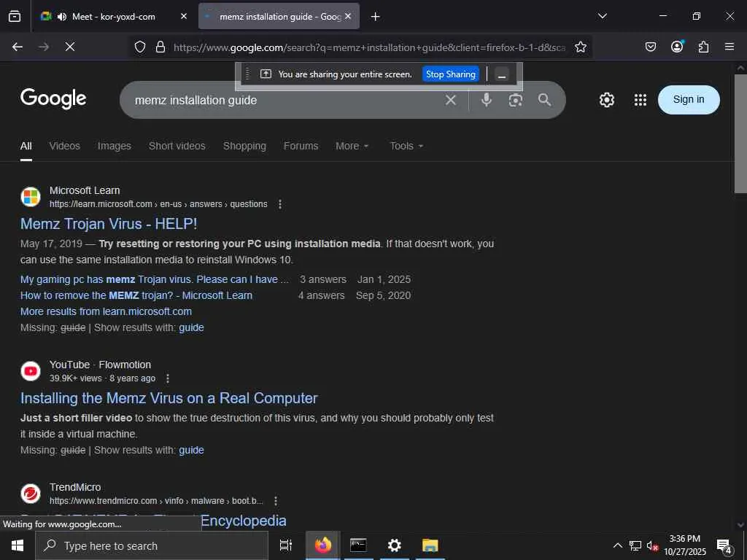Viewport: 747px width, 560px height.
Task: View site security lock information
Action: click(160, 47)
